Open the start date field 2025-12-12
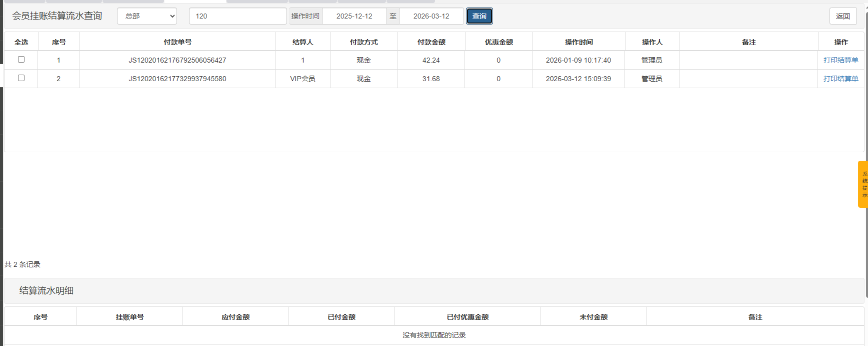The height and width of the screenshot is (346, 868). click(354, 16)
